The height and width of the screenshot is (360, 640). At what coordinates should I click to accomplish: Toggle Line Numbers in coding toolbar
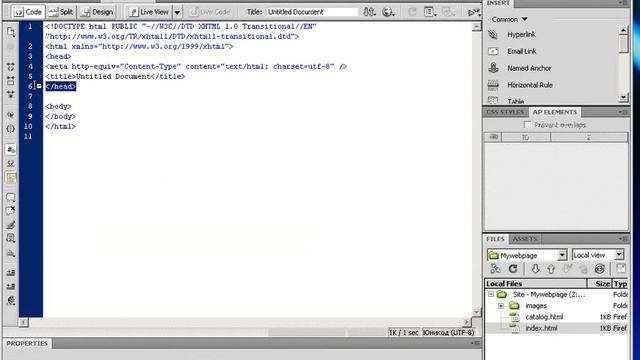[11, 150]
